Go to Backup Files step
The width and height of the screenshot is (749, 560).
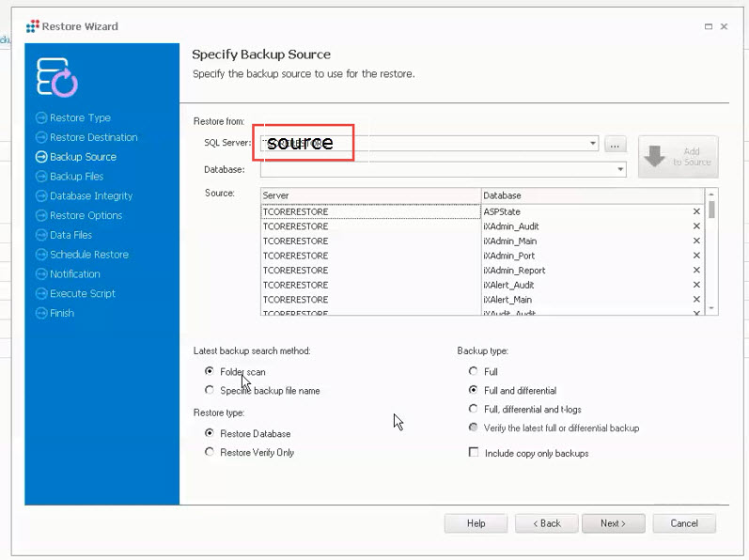tap(76, 176)
